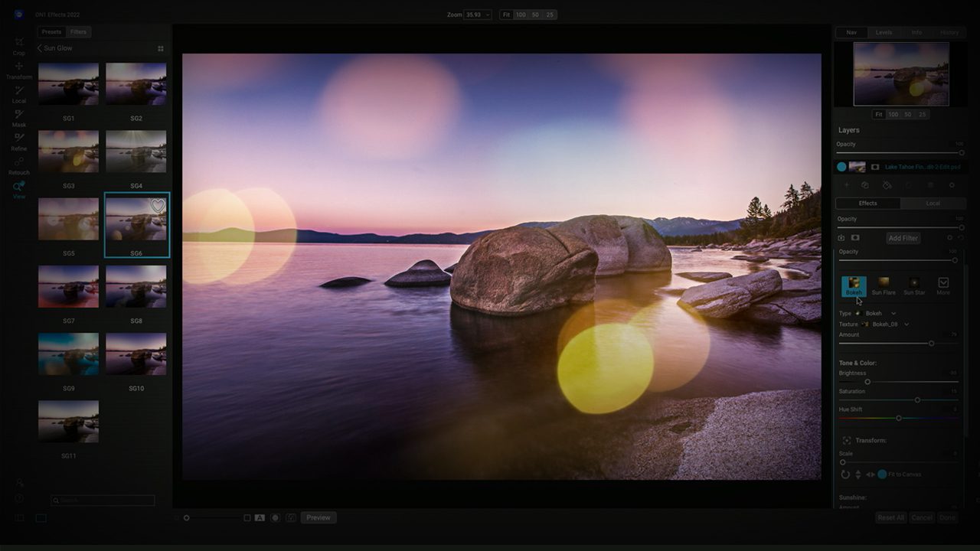Expand the Transform section icon
The height and width of the screenshot is (551, 980).
click(847, 441)
